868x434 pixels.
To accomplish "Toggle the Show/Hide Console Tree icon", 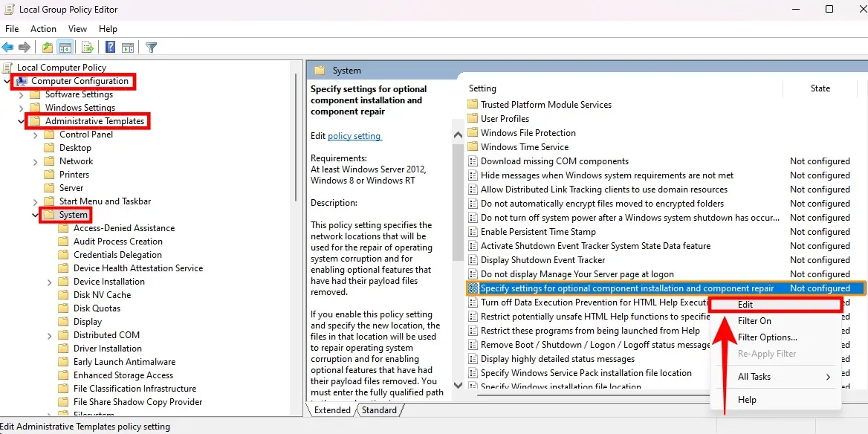I will [x=65, y=47].
